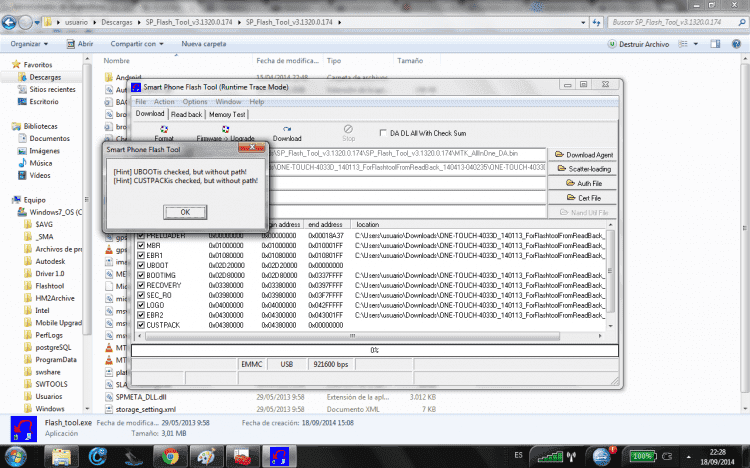The width and height of the screenshot is (750, 468).
Task: Open File Explorer taskbar icon
Action: tap(61, 457)
